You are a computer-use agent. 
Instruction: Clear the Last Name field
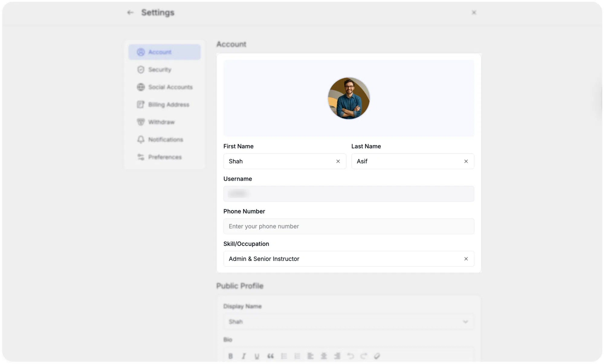click(466, 161)
